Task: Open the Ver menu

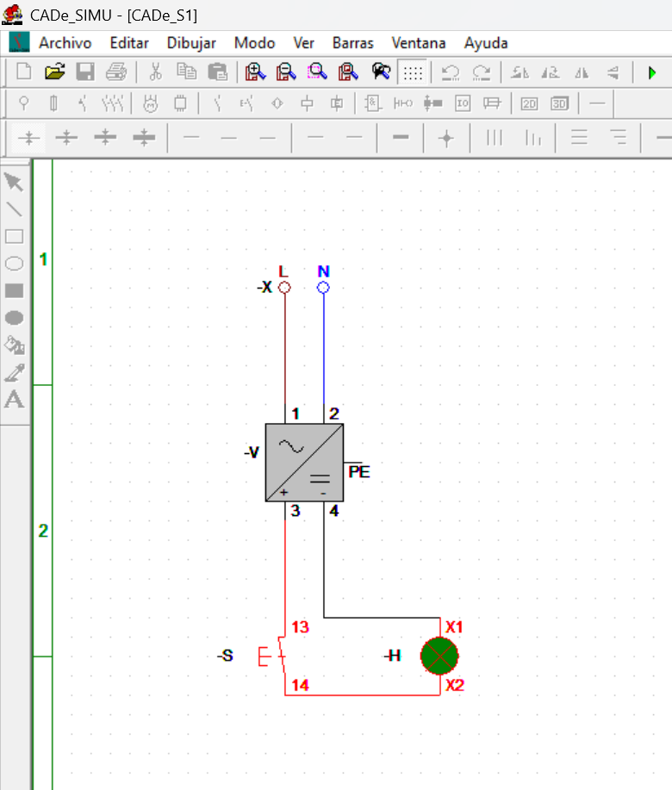Action: 303,43
